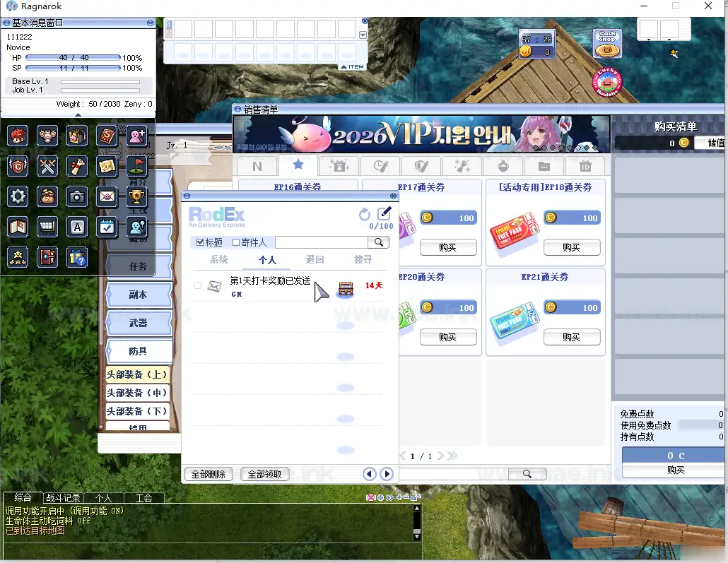Open the winged pig equipment icon
The height and width of the screenshot is (563, 728).
[x=47, y=136]
